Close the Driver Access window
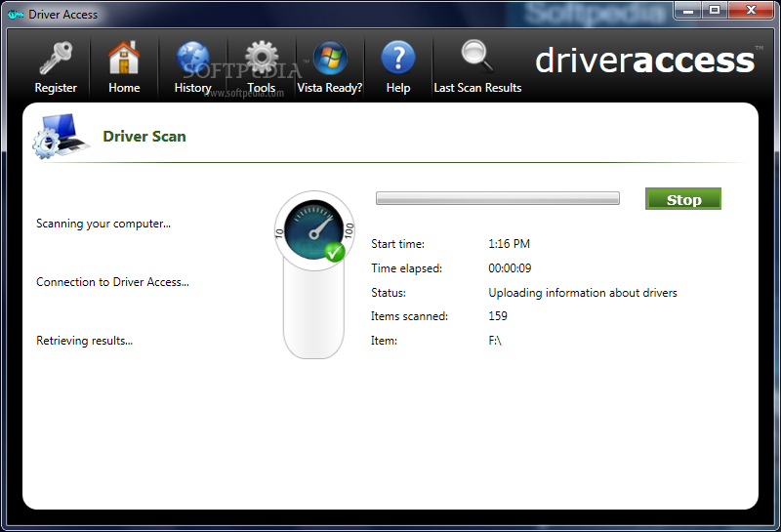 [x=751, y=10]
